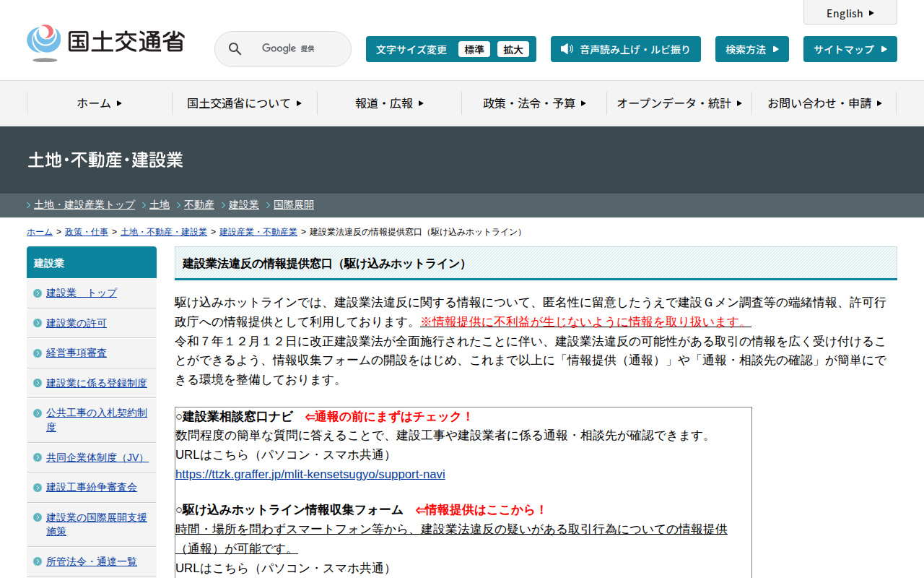Open the 建設工事紛争審査会 sidebar link
Image resolution: width=924 pixels, height=578 pixels.
92,488
